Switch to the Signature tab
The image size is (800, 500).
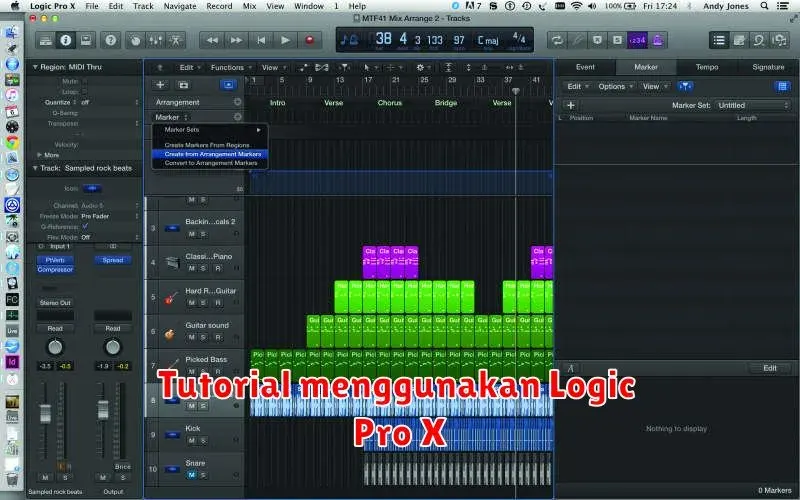coord(768,67)
